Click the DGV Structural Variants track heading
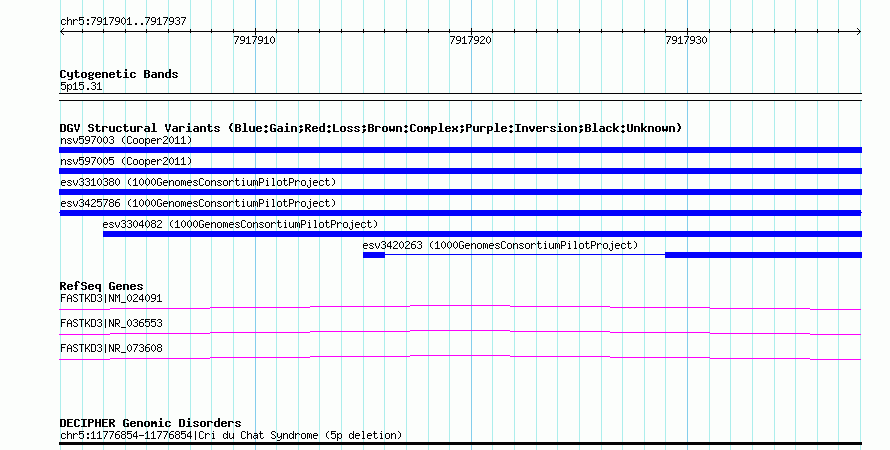 (371, 128)
